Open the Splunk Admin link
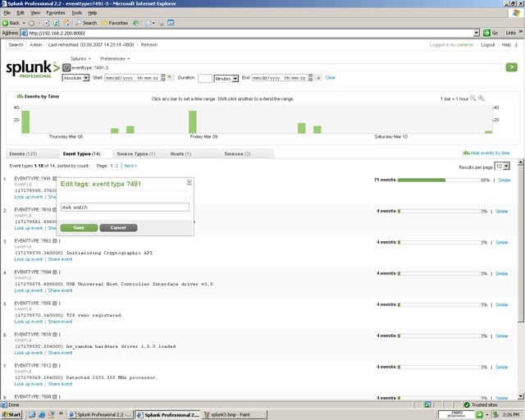The width and height of the screenshot is (525, 420). [36, 44]
